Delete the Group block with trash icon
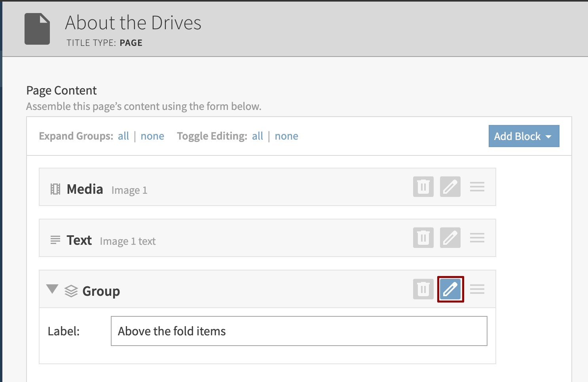Viewport: 588px width, 382px height. (x=423, y=289)
